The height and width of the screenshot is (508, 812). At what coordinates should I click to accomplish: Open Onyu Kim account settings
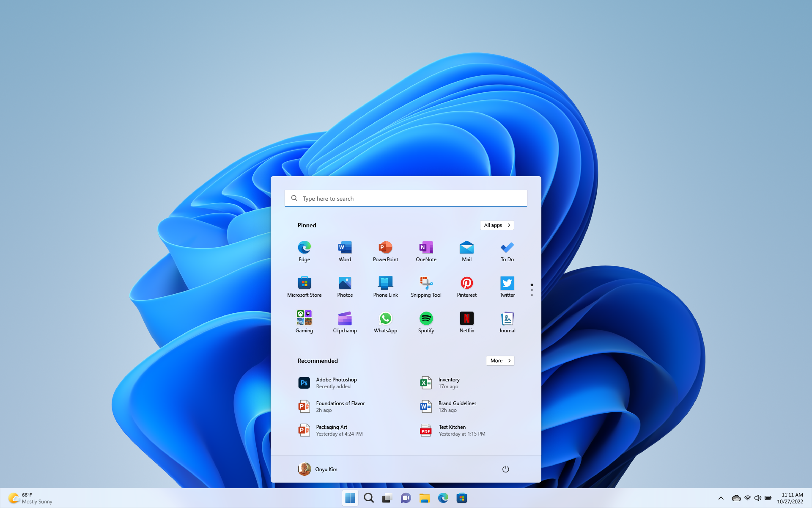click(x=317, y=469)
